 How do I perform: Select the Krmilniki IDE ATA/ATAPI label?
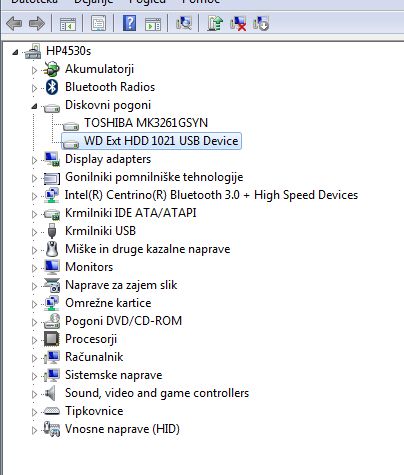coord(131,213)
